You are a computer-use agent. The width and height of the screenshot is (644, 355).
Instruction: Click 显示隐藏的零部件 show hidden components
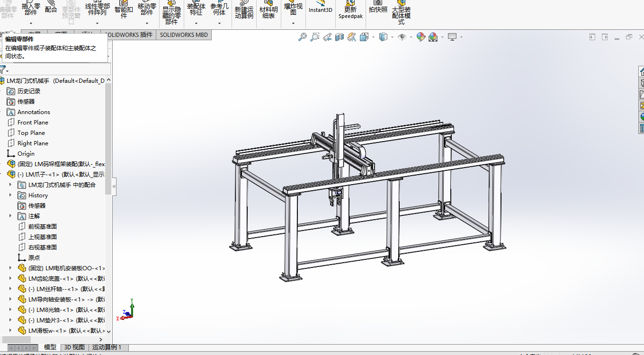pos(171,12)
